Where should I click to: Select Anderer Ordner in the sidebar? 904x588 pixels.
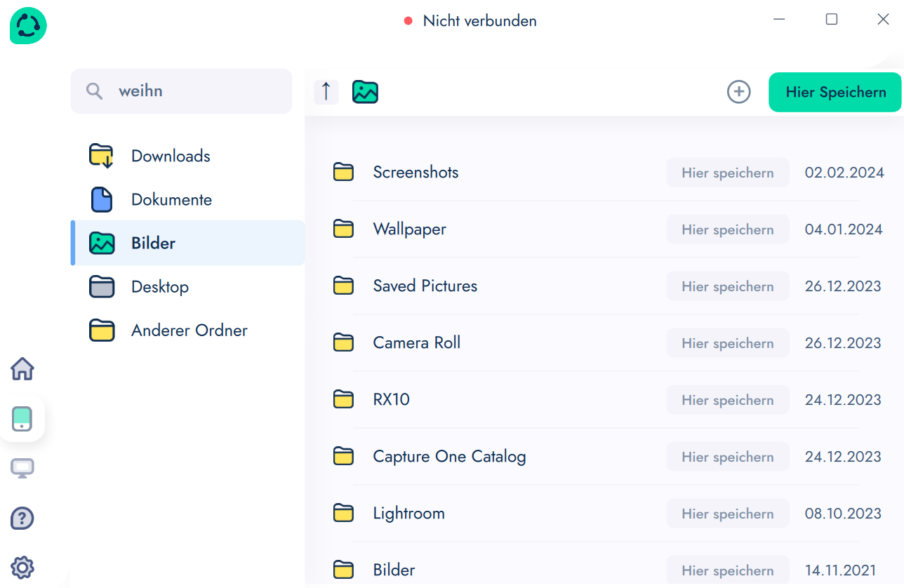coord(189,330)
